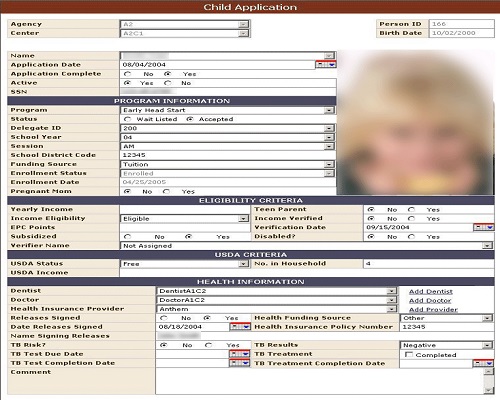Screen dimensions: 500x400
Task: Set Subsidized to Yes
Action: 189,237
